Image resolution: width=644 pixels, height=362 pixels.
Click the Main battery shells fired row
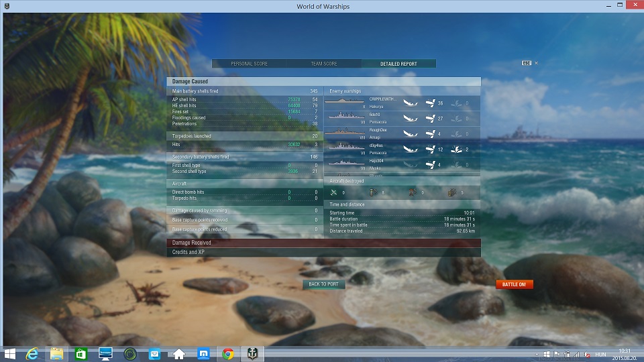pos(245,91)
